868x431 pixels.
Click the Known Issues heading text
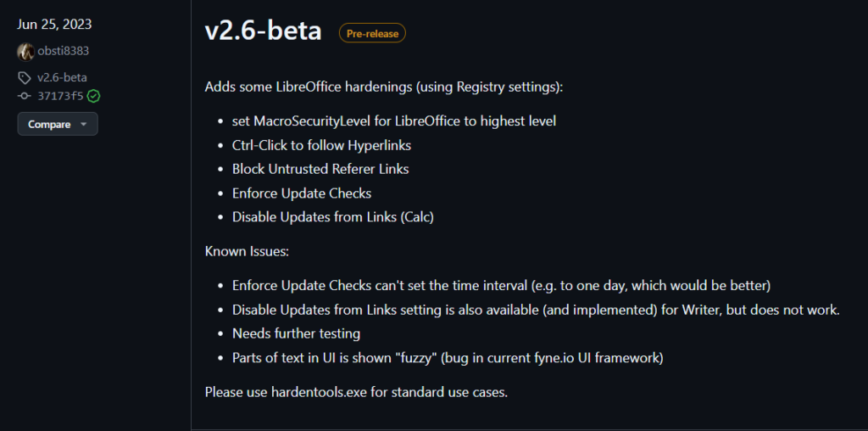click(246, 251)
